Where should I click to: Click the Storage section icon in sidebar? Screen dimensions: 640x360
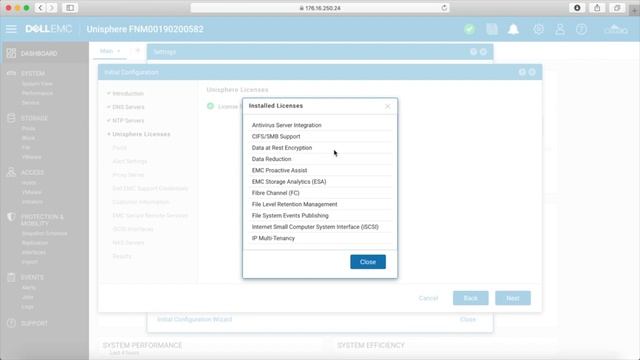click(11, 118)
